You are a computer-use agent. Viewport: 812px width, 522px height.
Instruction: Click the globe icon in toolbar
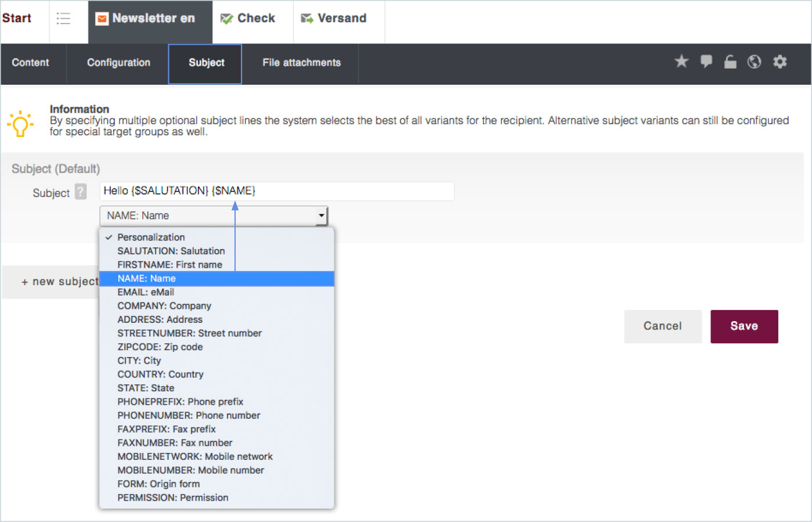[x=754, y=62]
